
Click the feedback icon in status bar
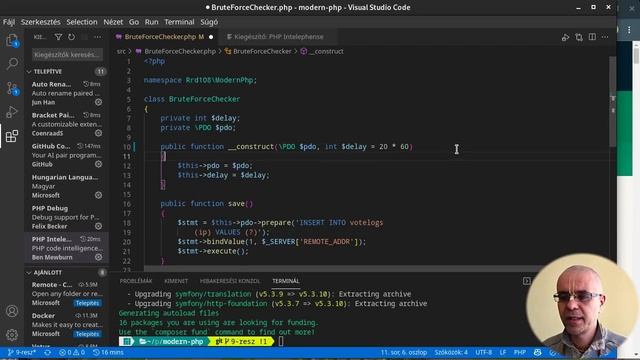pos(538,352)
